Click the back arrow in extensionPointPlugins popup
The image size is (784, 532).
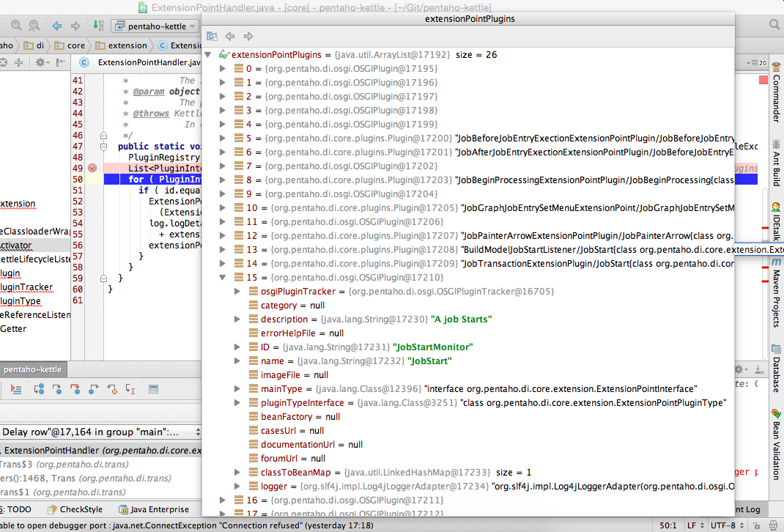pyautogui.click(x=230, y=36)
